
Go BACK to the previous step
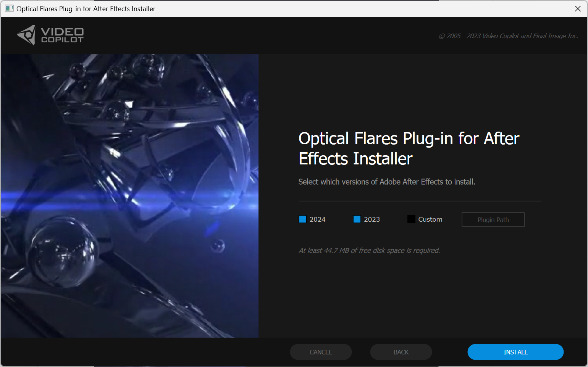coord(401,352)
